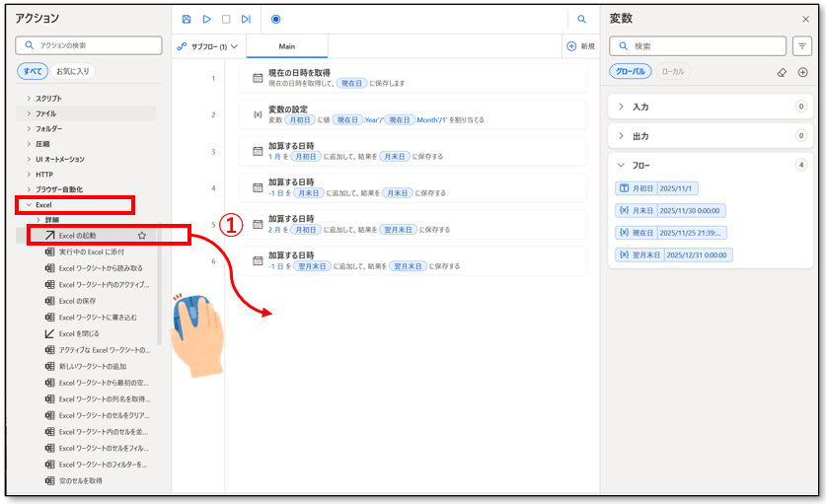Screen dimensions: 826x504
Task: Start the recorder with circle icon
Action: 275,19
